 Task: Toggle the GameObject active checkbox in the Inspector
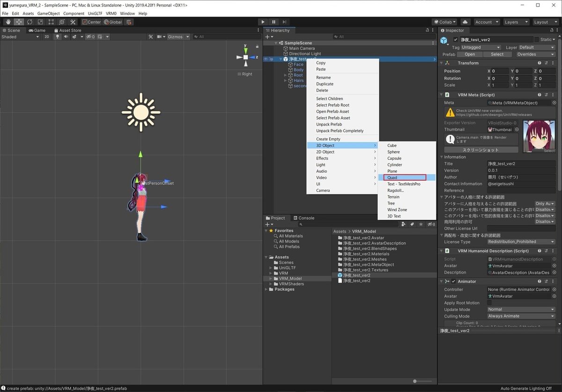tap(456, 40)
